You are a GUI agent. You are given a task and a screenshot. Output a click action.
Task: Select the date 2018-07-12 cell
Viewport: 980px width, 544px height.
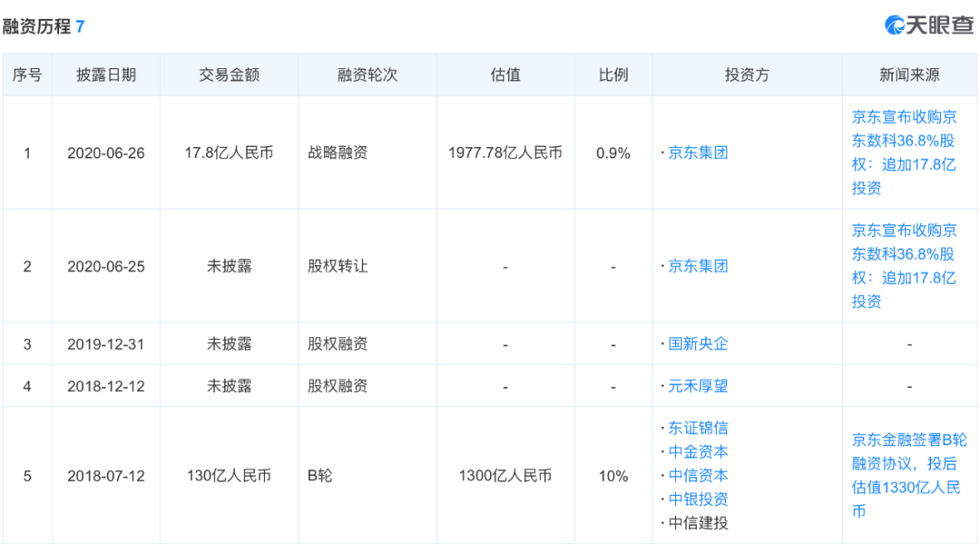tap(106, 477)
